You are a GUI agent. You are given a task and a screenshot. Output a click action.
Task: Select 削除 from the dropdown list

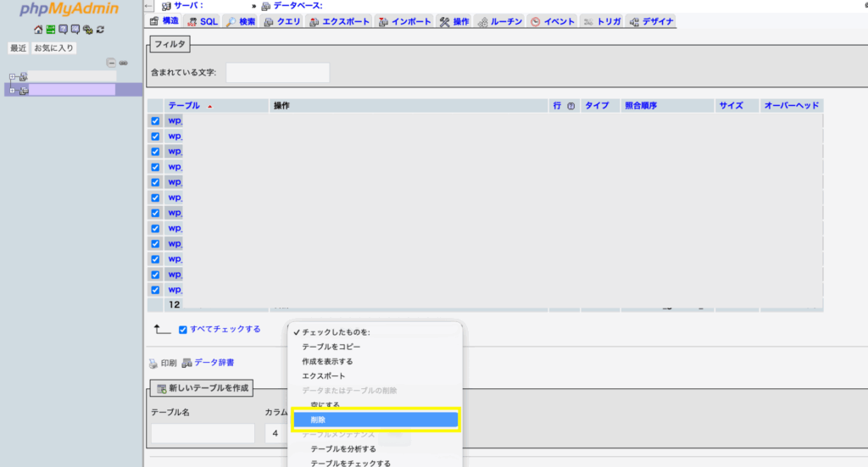pyautogui.click(x=375, y=420)
